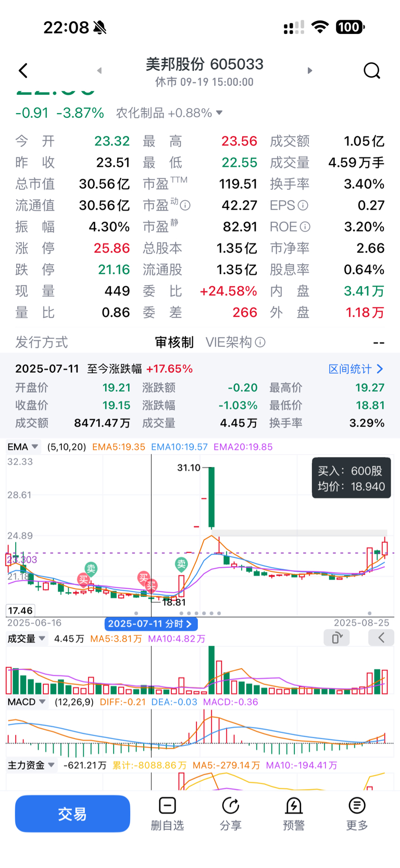Tap the 2025-08-25 date axis label
400x868 pixels.
(x=361, y=623)
